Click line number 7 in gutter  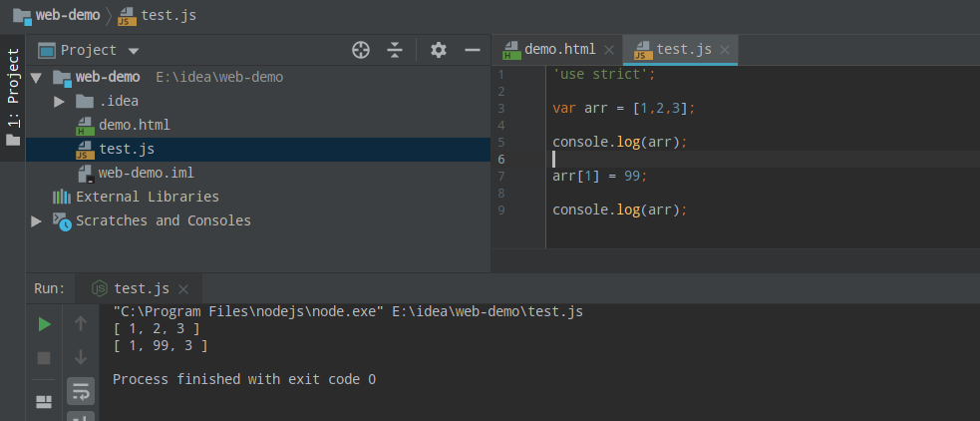501,176
